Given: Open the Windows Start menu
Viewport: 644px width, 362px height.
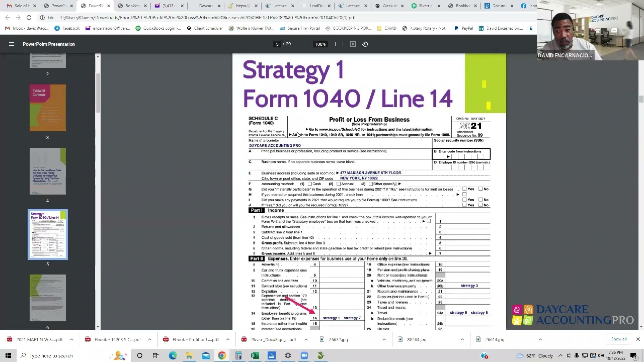Looking at the screenshot, I should [x=8, y=355].
